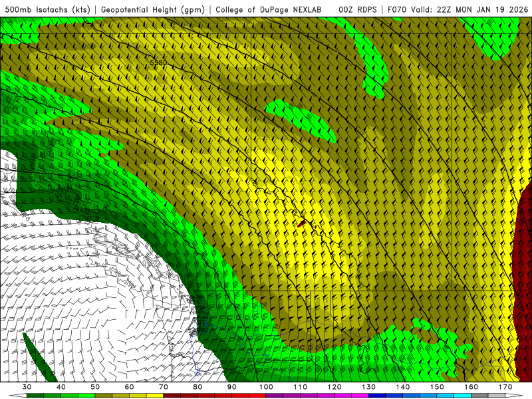Image resolution: width=532 pixels, height=399 pixels.
Task: Select the dark green 30–35 kt color swatch
Action: (x=35, y=396)
